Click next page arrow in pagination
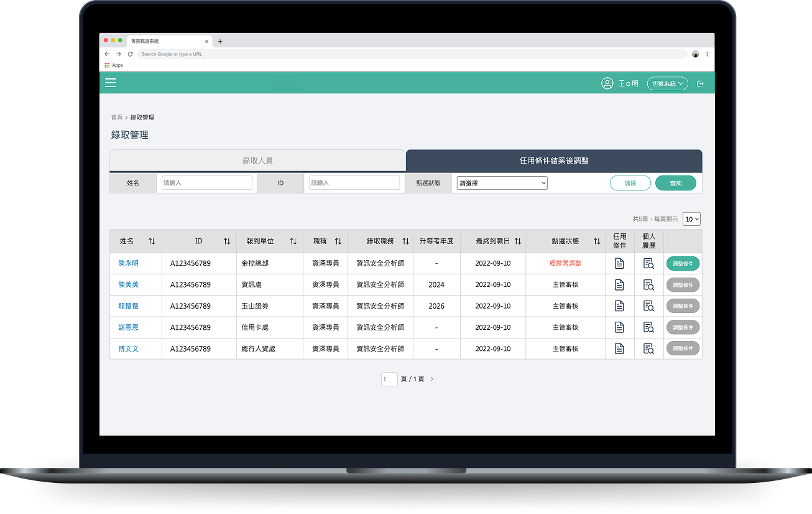 (x=432, y=379)
